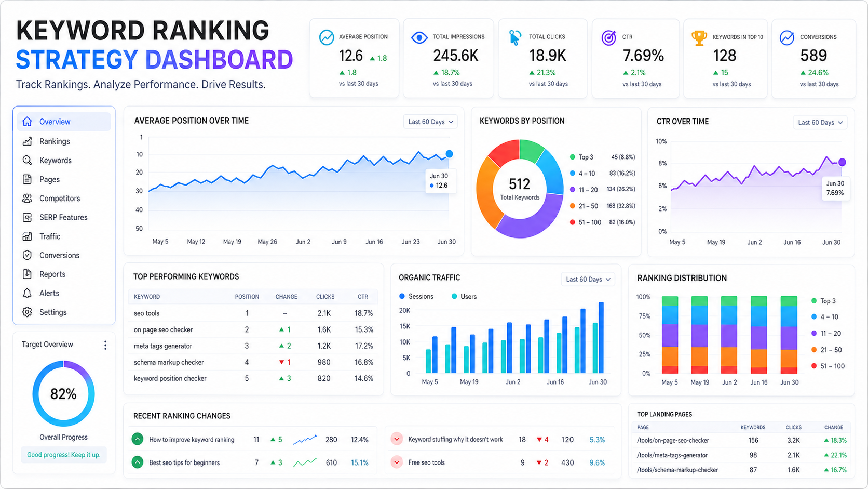Click the Keywords magnifier icon
Image resolution: width=868 pixels, height=489 pixels.
coord(28,160)
